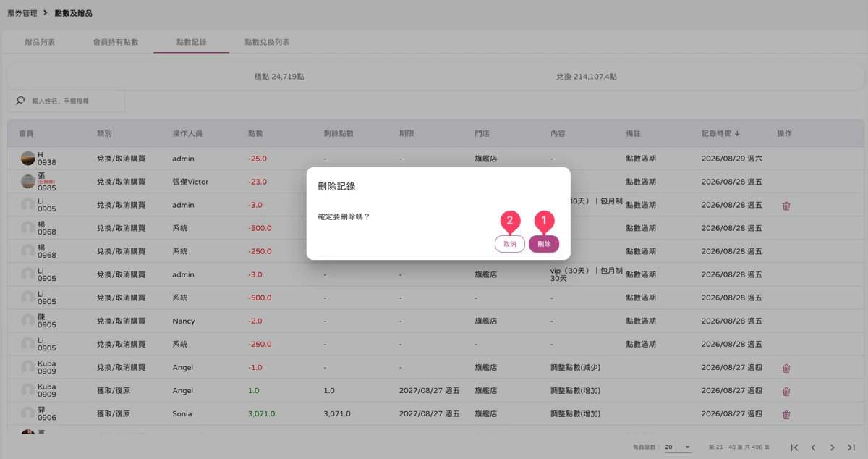This screenshot has width=868, height=459.
Task: Click the 2026/08/29 週六 record date
Action: pos(732,159)
